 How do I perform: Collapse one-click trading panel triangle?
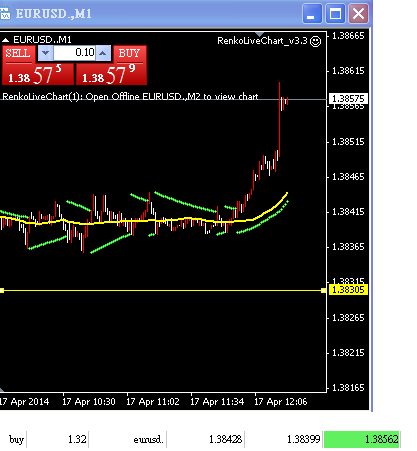point(5,40)
